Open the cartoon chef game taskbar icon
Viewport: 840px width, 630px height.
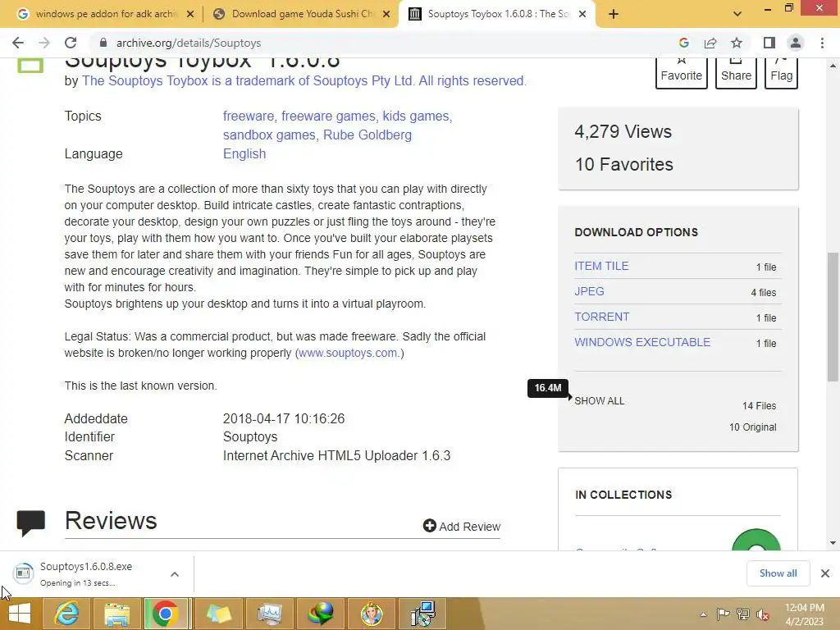click(372, 614)
